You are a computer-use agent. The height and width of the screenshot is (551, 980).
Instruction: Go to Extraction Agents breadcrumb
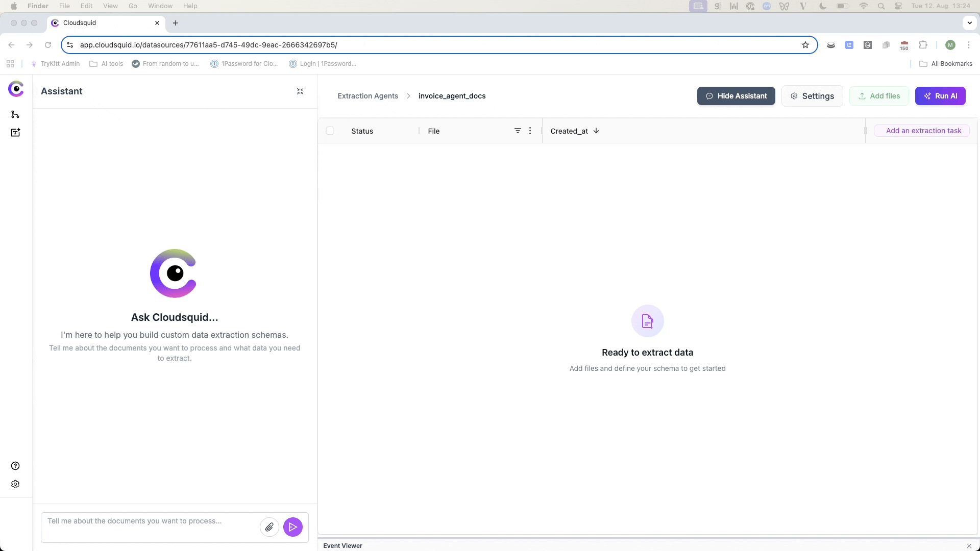click(x=367, y=96)
